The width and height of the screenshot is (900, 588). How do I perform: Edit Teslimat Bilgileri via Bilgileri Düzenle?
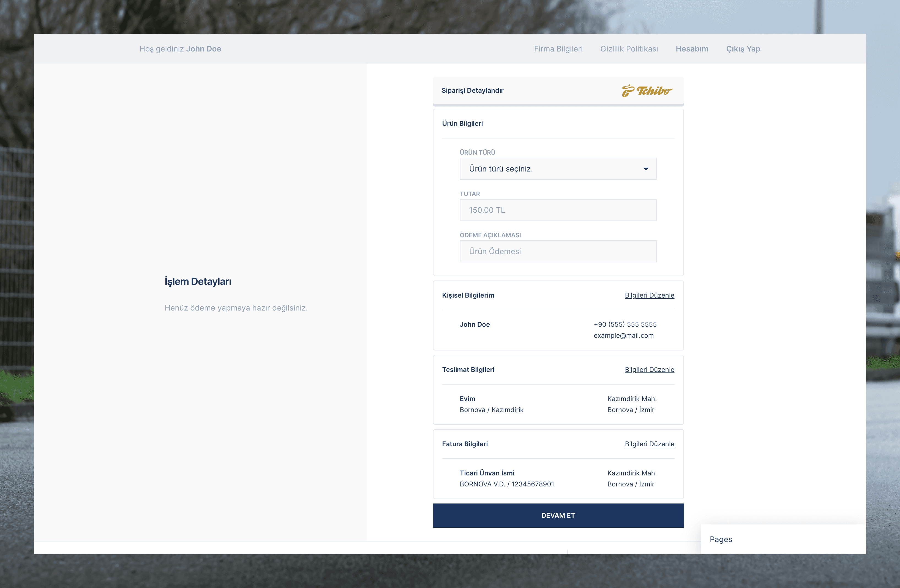click(649, 369)
